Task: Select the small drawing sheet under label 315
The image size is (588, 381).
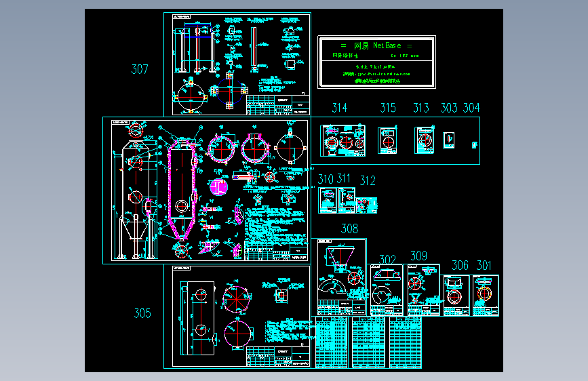Action: (387, 140)
